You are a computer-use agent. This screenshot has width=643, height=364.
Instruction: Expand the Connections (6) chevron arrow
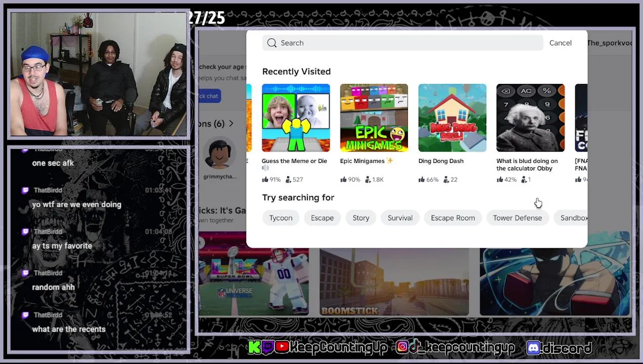(231, 124)
